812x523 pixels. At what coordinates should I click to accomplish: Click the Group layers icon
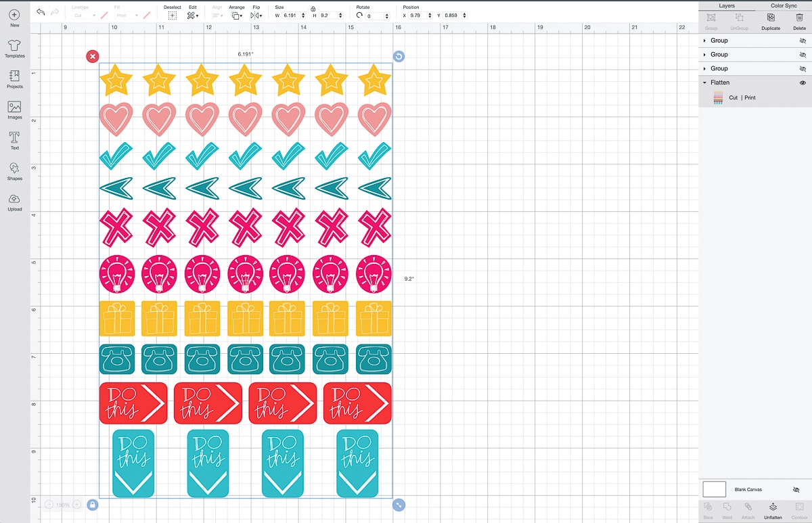coord(711,18)
